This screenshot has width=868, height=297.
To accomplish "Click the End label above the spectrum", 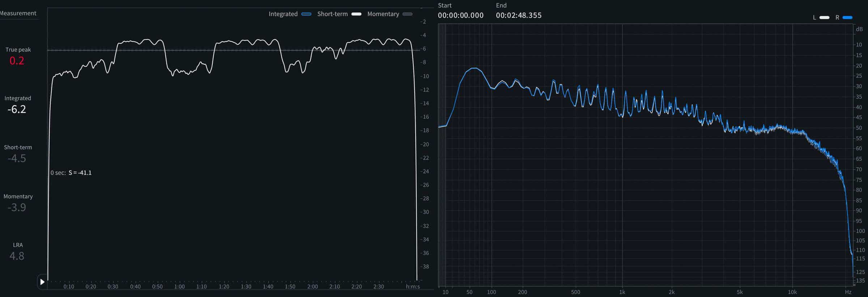I will pos(501,5).
